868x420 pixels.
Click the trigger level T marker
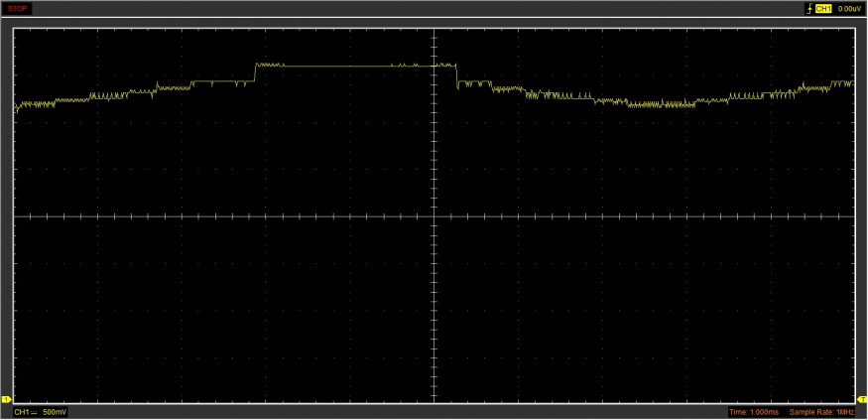(862, 399)
